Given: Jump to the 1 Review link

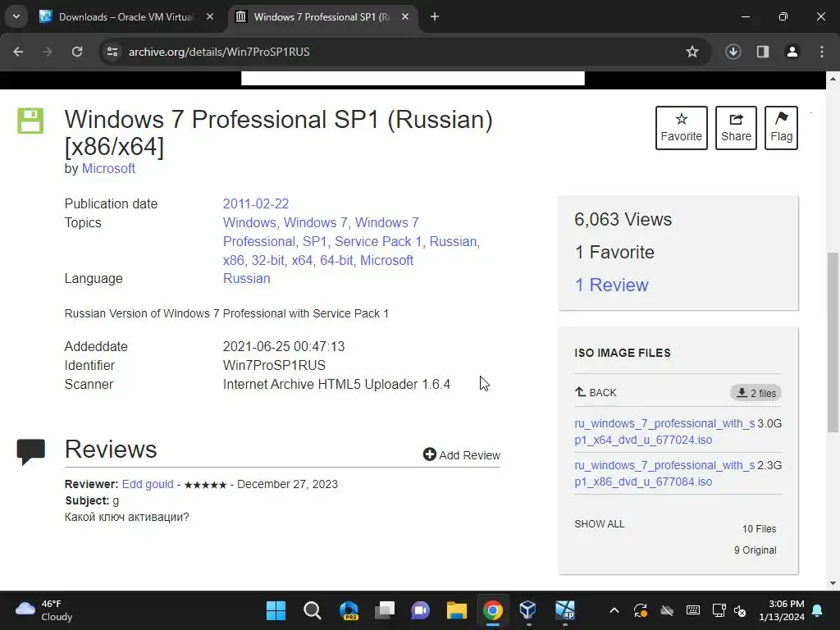Looking at the screenshot, I should coord(611,285).
